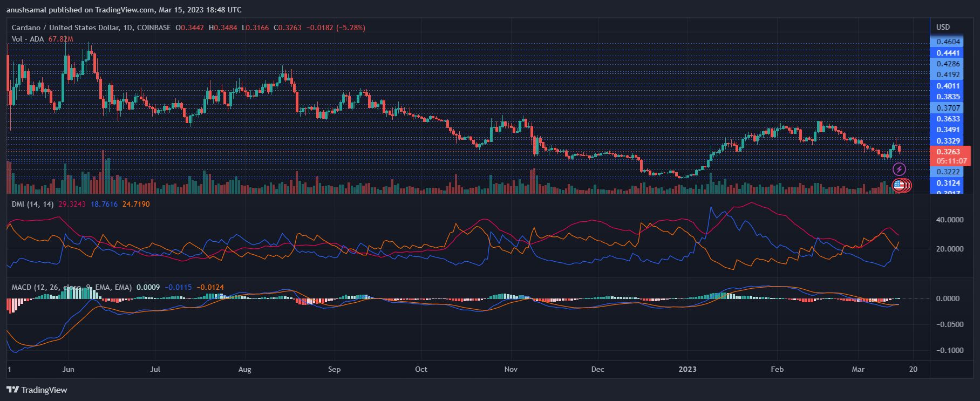Click the TradingView logo at bottom left
Viewport: 980px width, 401px height.
[x=37, y=390]
